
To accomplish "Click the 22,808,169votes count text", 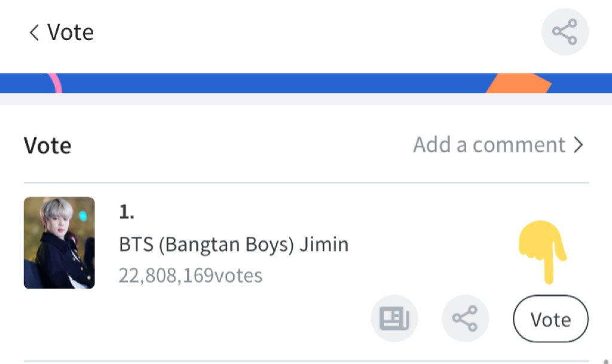I will coord(191,276).
